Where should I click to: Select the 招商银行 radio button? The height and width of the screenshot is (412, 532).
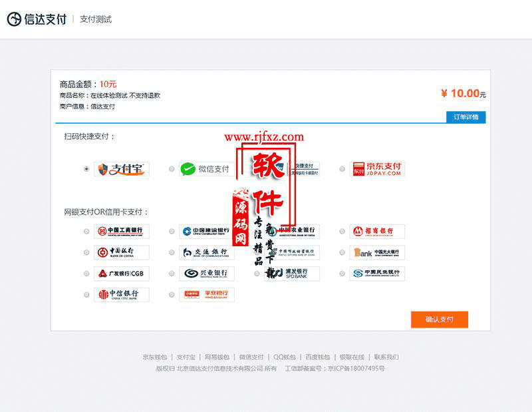pos(342,232)
